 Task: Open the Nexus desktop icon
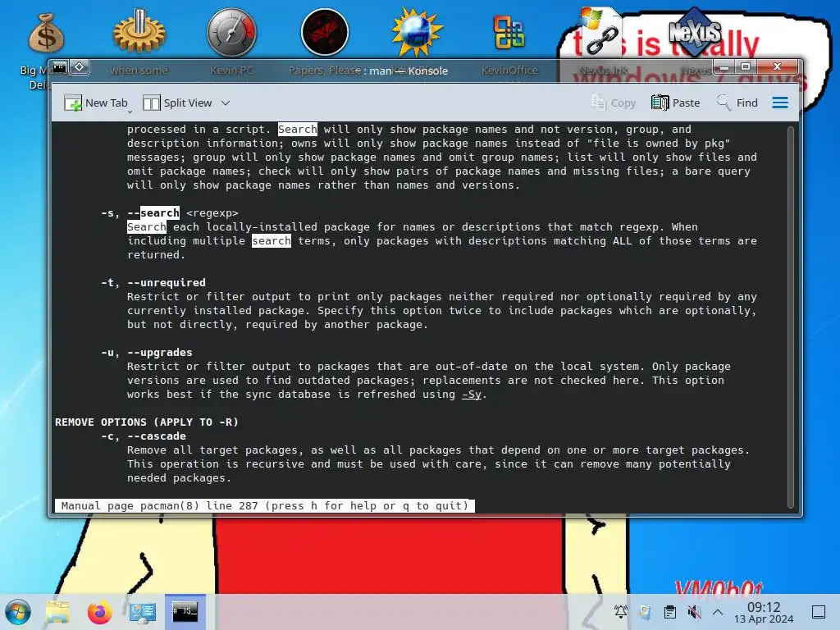694,32
